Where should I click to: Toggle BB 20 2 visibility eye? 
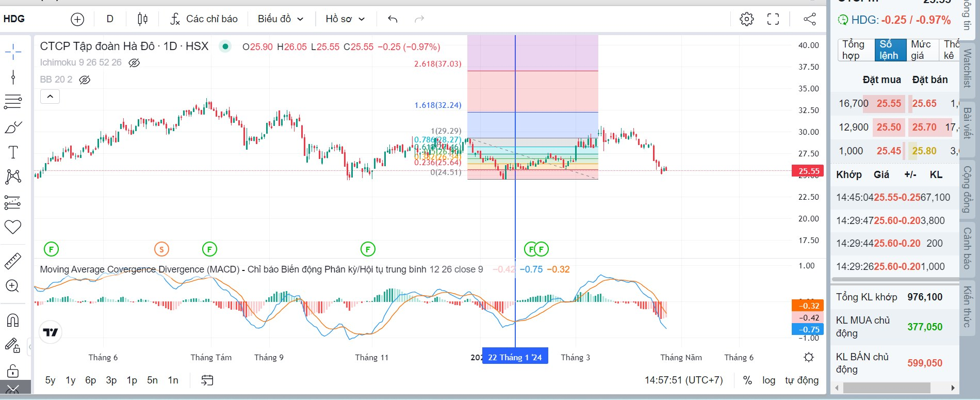[x=85, y=80]
